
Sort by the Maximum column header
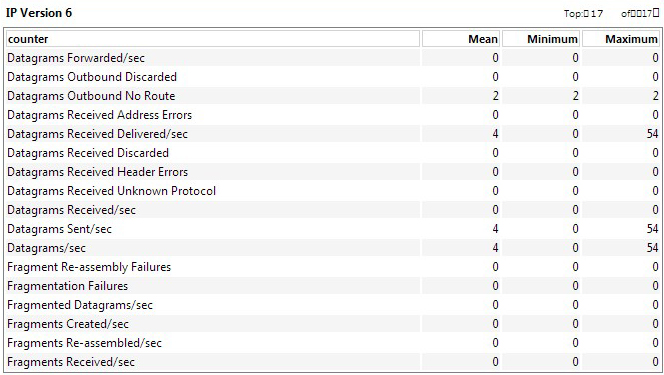620,39
